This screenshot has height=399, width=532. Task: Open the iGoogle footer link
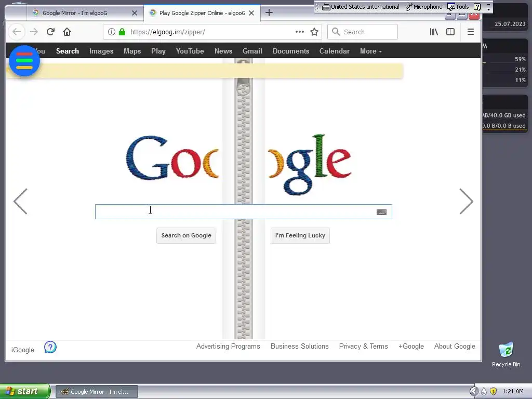pyautogui.click(x=23, y=350)
